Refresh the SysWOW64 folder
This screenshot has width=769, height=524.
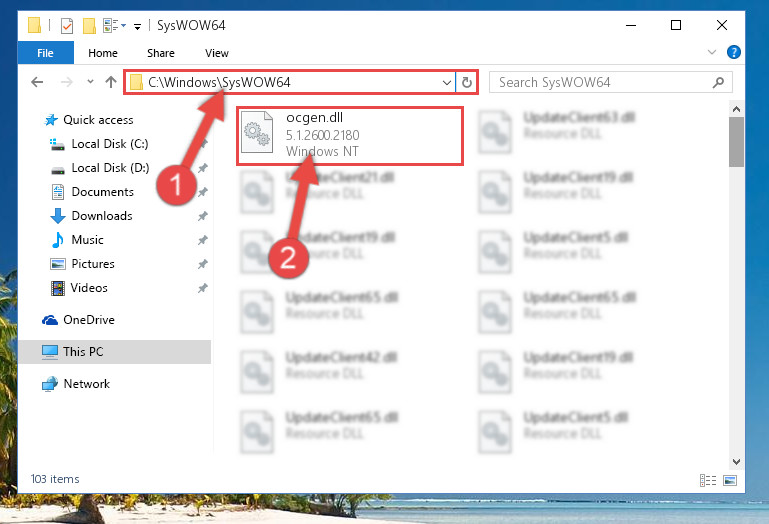467,82
